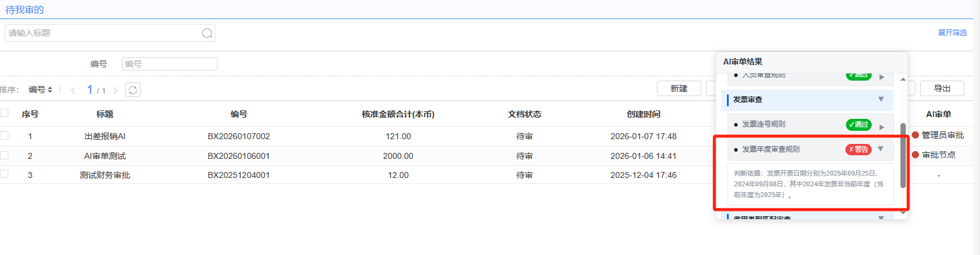
Task: Open the 编号 sort order dropdown
Action: point(41,90)
